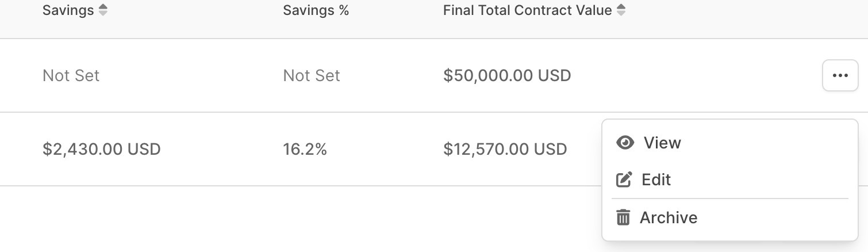Viewport: 868px width, 252px height.
Task: Select the Not Set value under Savings %
Action: (x=312, y=75)
